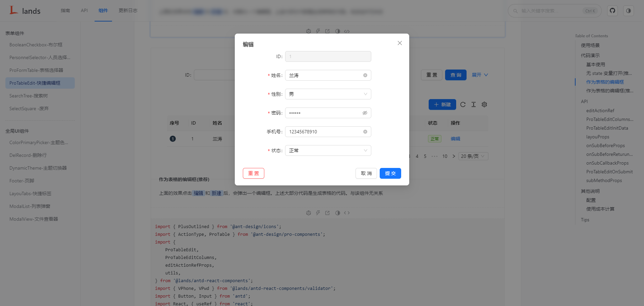Toggle the dark/light theme icon in header
Screen dimensions: 644x306
[x=629, y=11]
